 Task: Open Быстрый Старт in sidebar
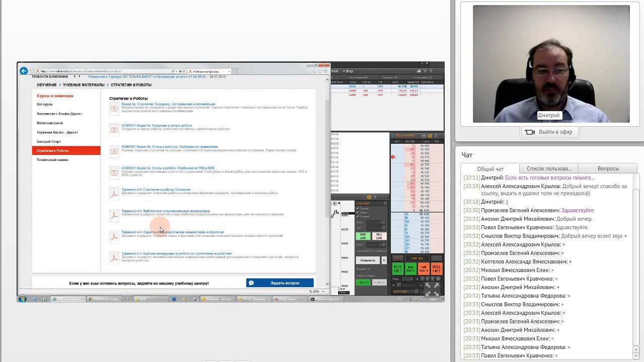[48, 141]
